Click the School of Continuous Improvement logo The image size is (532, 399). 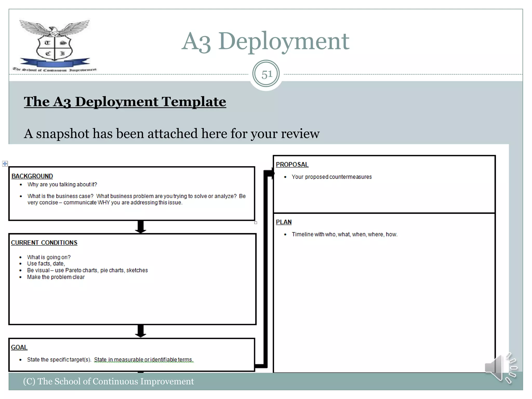55,46
